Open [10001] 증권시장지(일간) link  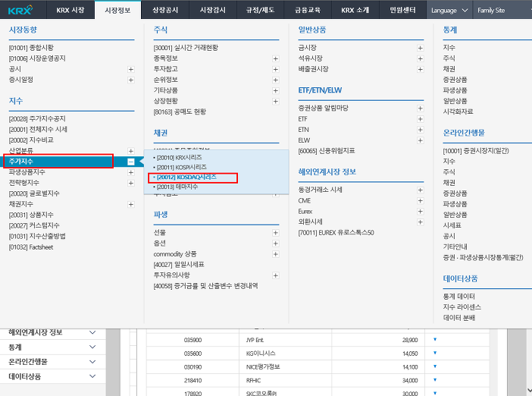476,151
